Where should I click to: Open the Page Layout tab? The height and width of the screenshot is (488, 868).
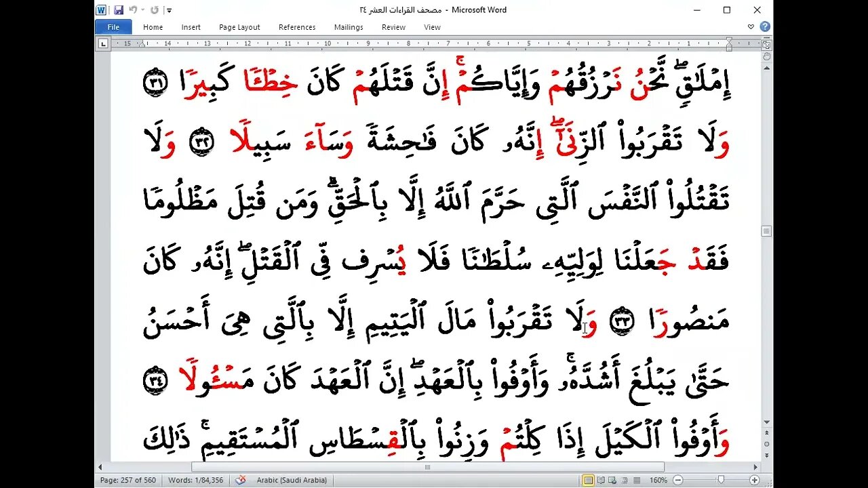click(239, 27)
